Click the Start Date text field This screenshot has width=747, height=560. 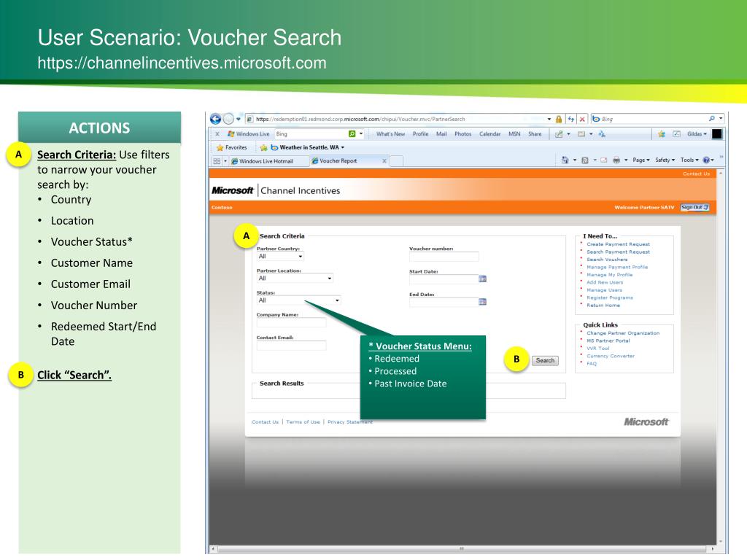pyautogui.click(x=444, y=279)
